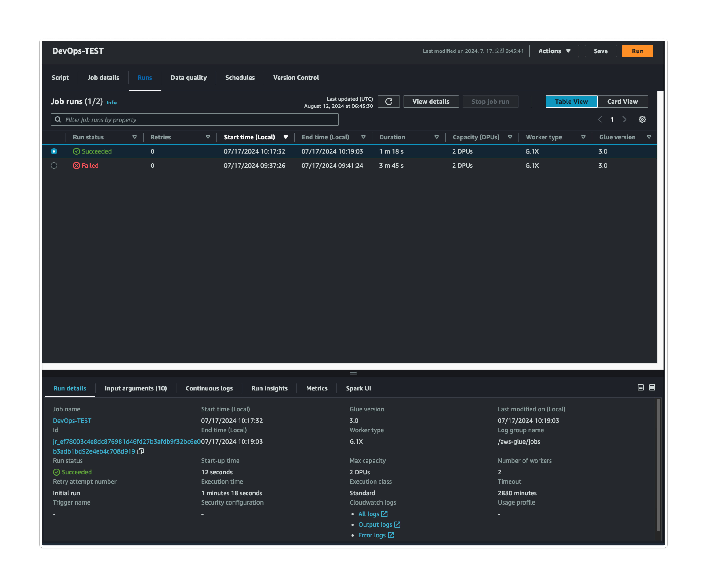Image resolution: width=707 pixels, height=588 pixels.
Task: Collapse the bottom details panel icon
Action: tap(640, 388)
